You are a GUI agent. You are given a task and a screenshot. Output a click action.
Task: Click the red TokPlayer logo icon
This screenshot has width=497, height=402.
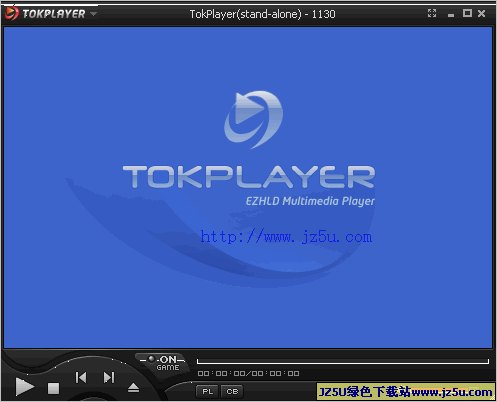coord(11,13)
